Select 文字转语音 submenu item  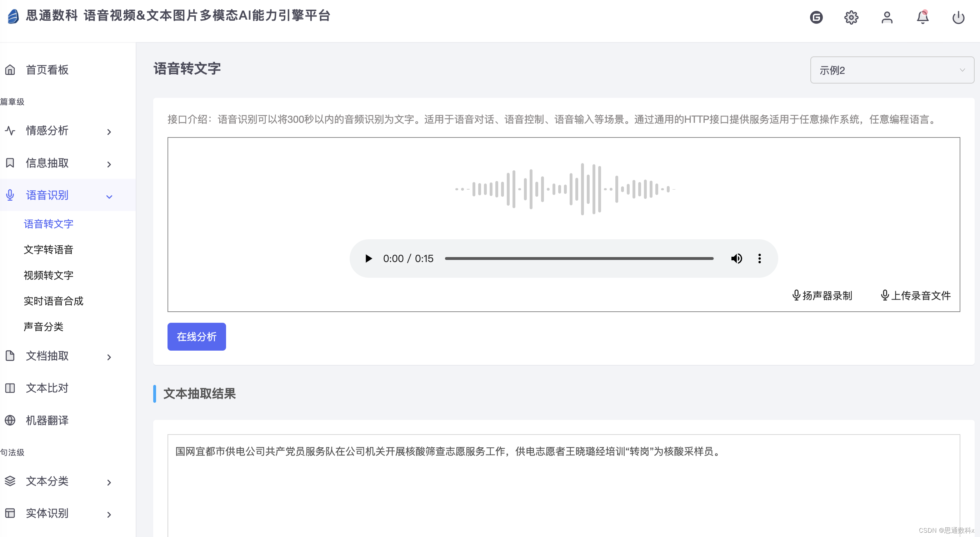click(x=48, y=250)
